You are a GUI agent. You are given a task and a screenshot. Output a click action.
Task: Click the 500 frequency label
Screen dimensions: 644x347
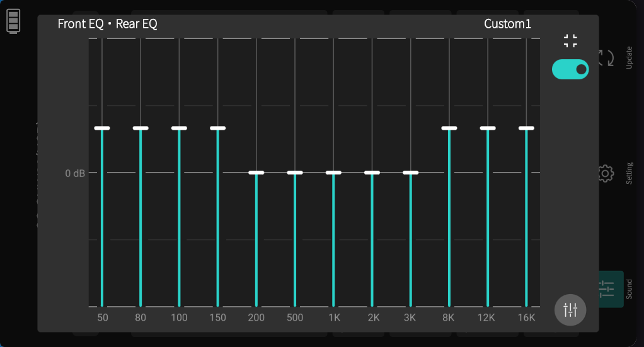coord(295,318)
